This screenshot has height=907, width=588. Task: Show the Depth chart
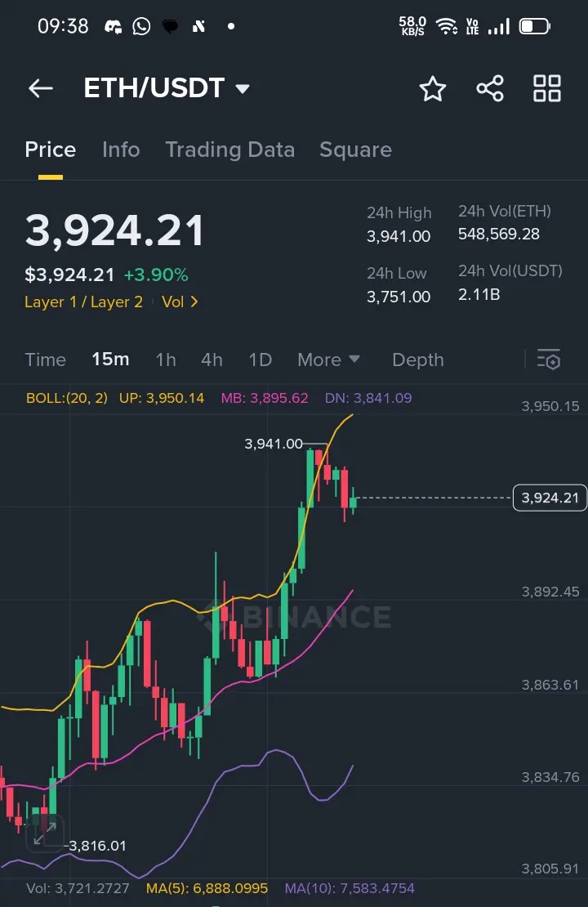[x=418, y=360]
